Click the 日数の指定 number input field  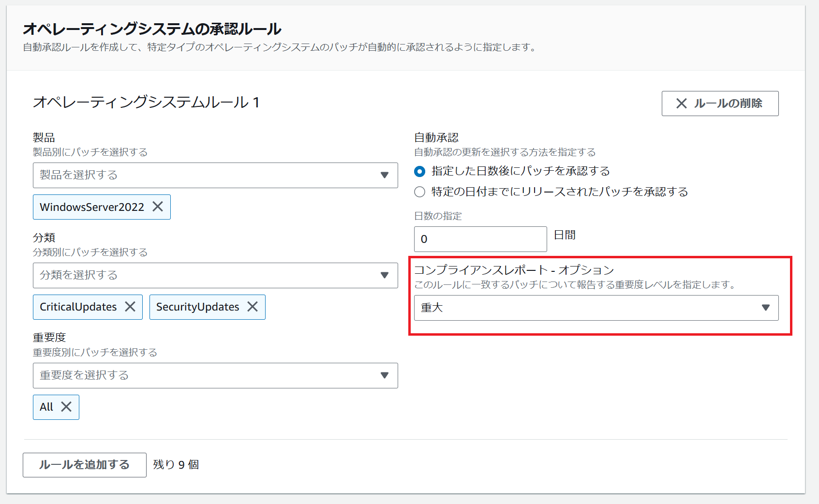click(x=480, y=239)
